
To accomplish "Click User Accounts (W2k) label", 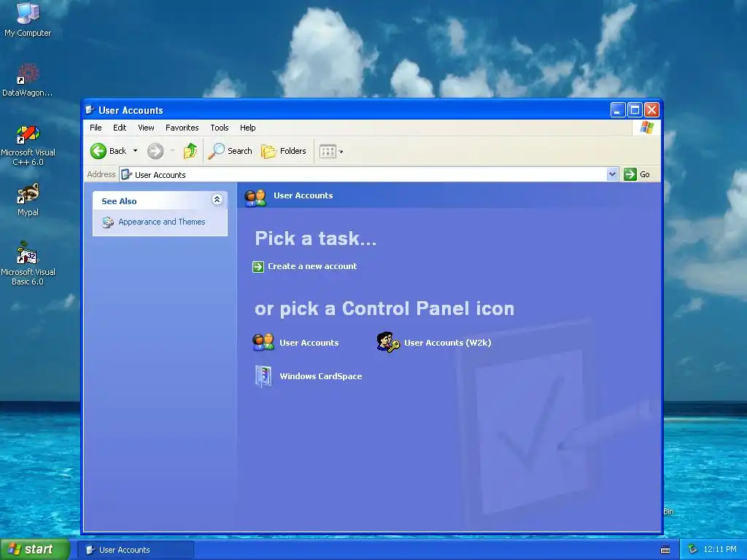I will pos(448,343).
